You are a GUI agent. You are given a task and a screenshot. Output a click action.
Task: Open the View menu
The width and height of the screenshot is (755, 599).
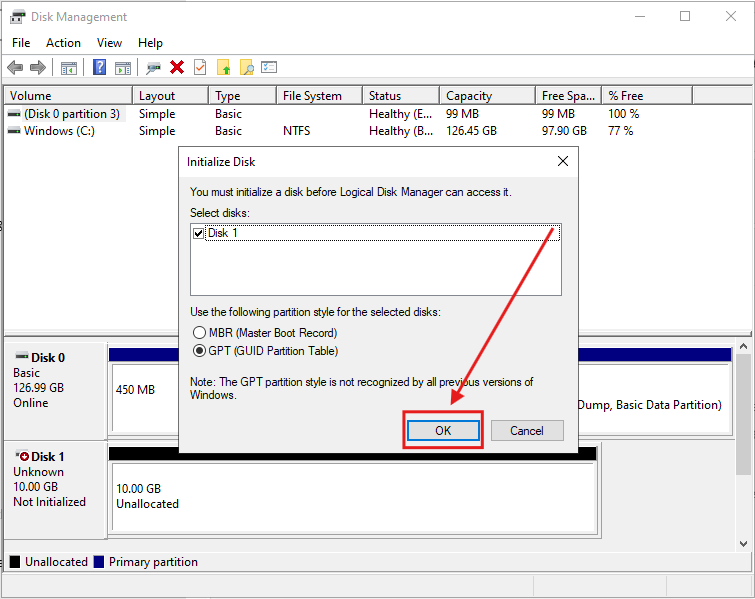(109, 43)
